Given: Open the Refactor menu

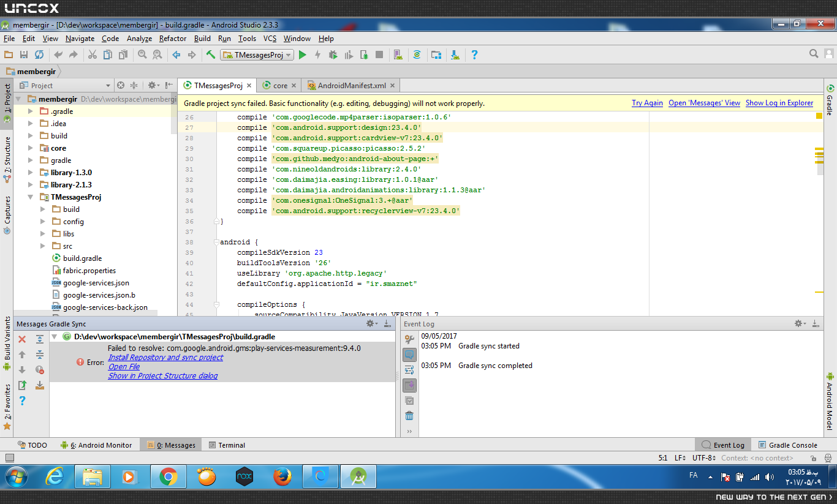Looking at the screenshot, I should click(x=173, y=39).
